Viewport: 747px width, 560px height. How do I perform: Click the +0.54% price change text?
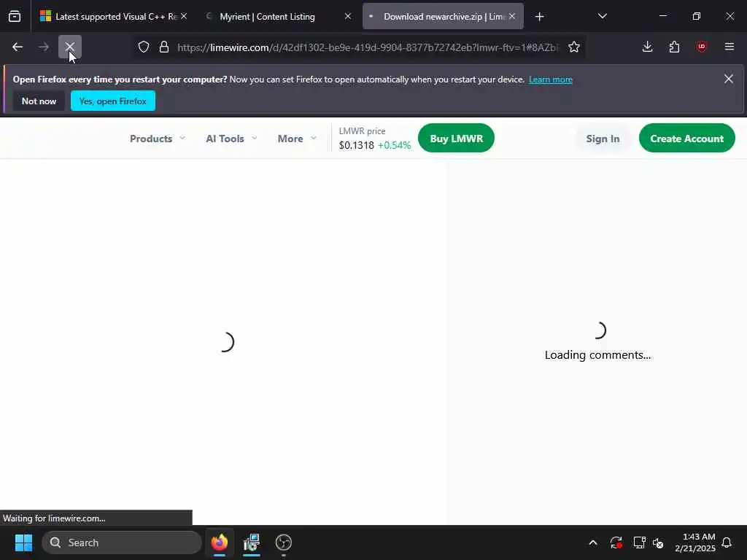tap(394, 145)
